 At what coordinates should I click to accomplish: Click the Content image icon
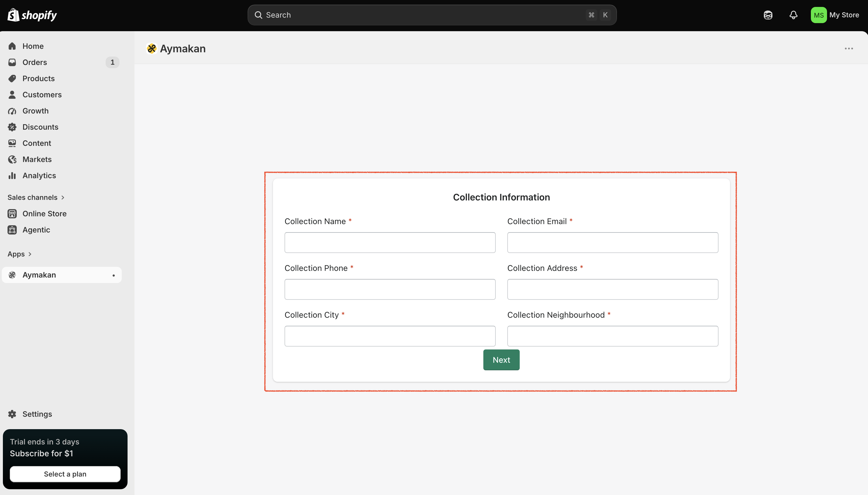(12, 143)
